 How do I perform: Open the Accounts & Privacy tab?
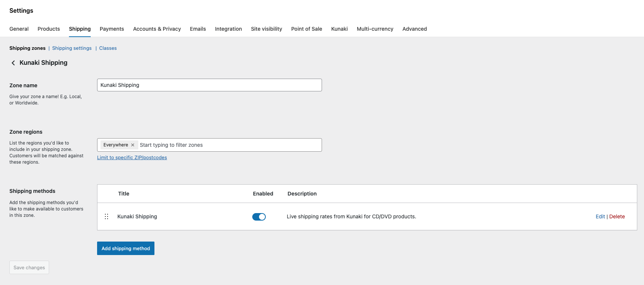pos(157,29)
